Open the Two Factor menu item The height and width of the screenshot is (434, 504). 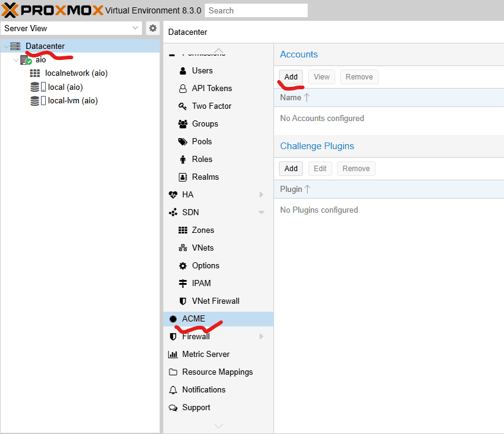coord(212,106)
